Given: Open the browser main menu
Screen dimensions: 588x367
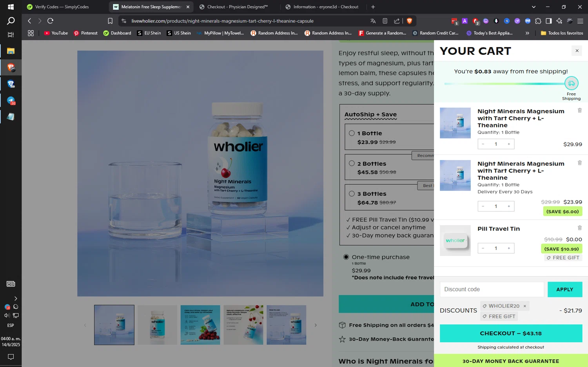Looking at the screenshot, I should coord(580,21).
